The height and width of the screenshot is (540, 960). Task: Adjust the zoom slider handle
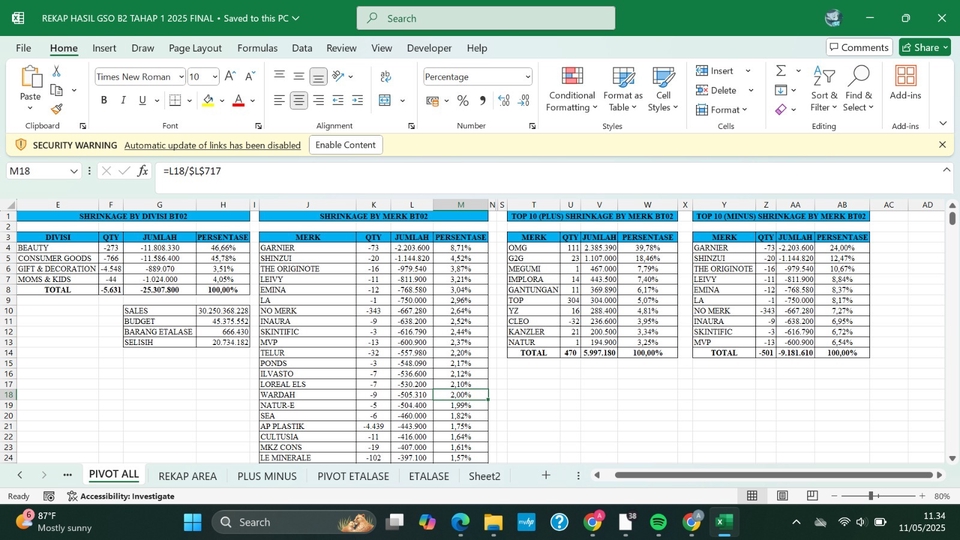click(x=870, y=496)
